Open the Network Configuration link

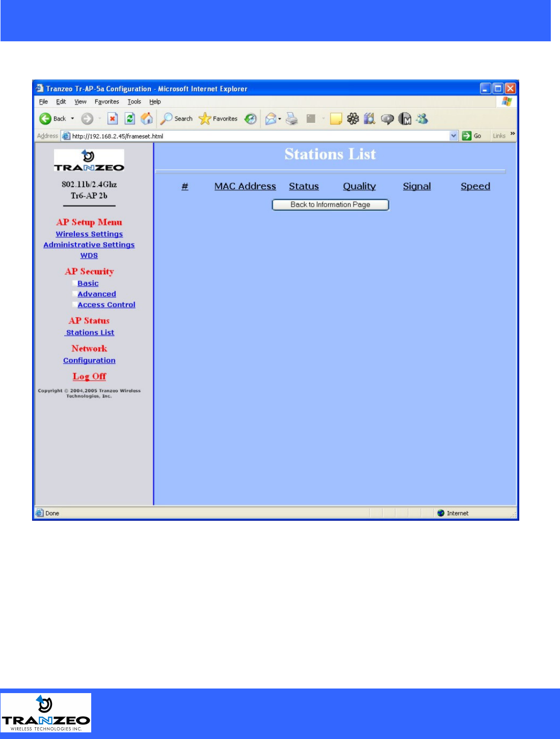pos(89,360)
